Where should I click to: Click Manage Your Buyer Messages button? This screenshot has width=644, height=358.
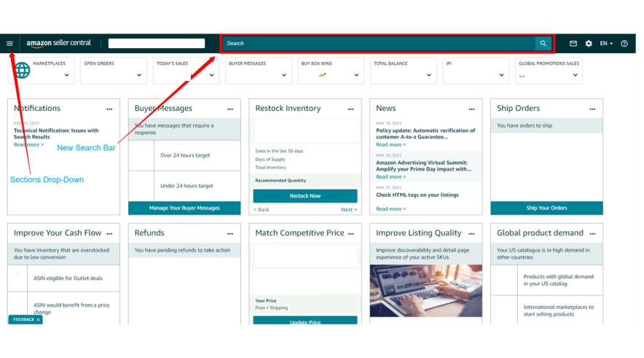coord(184,208)
